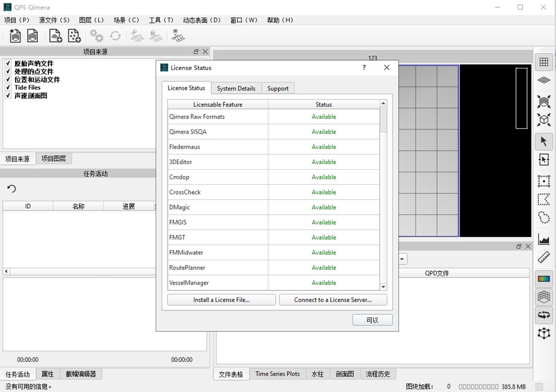
Task: Click the Create Dynamic Surface toolbar icon
Action: tap(137, 36)
